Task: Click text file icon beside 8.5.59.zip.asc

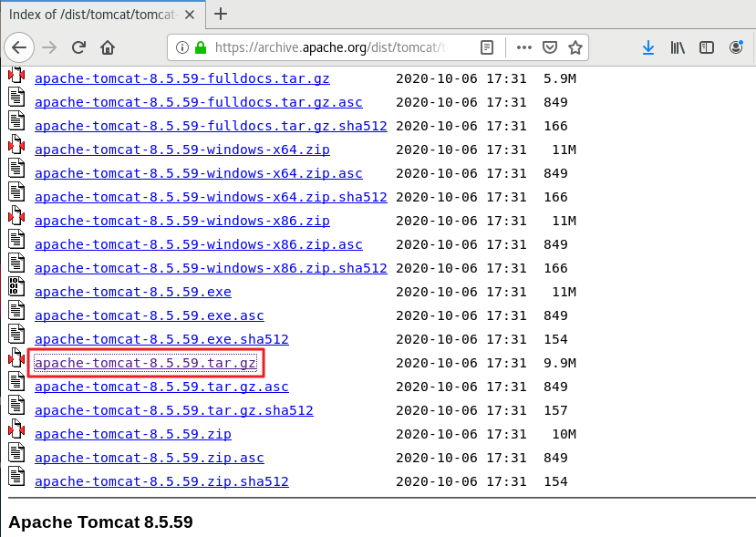Action: (x=16, y=452)
